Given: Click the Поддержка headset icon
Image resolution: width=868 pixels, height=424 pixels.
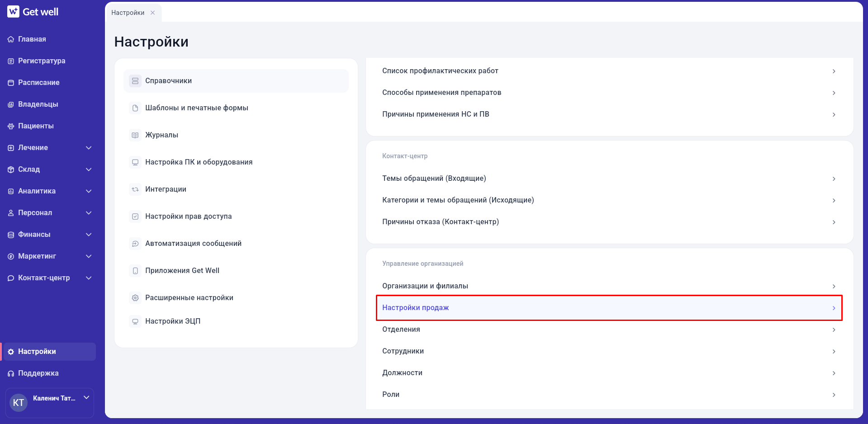Looking at the screenshot, I should tap(11, 373).
